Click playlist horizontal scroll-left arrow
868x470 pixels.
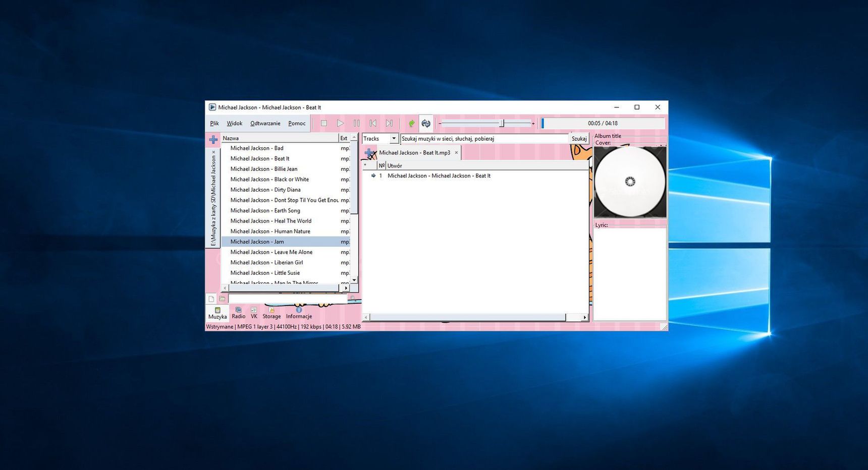tap(366, 317)
